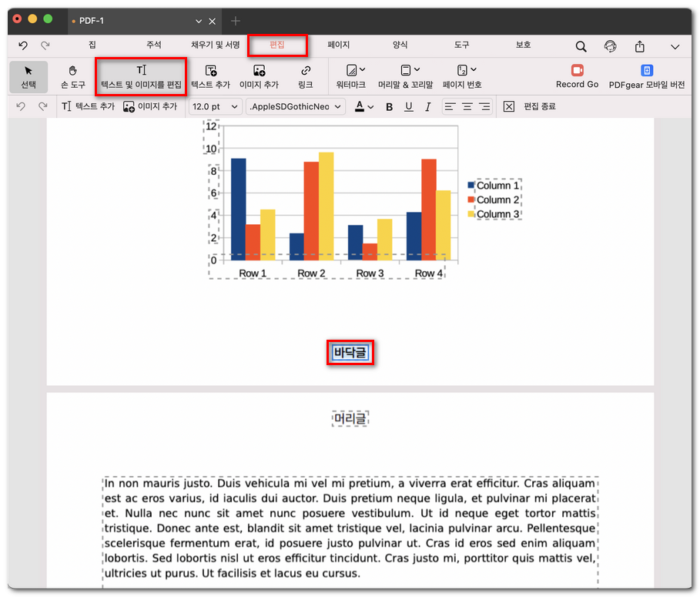Select the Column 2 legend text
Viewport: 700px width, 597px height.
point(498,200)
